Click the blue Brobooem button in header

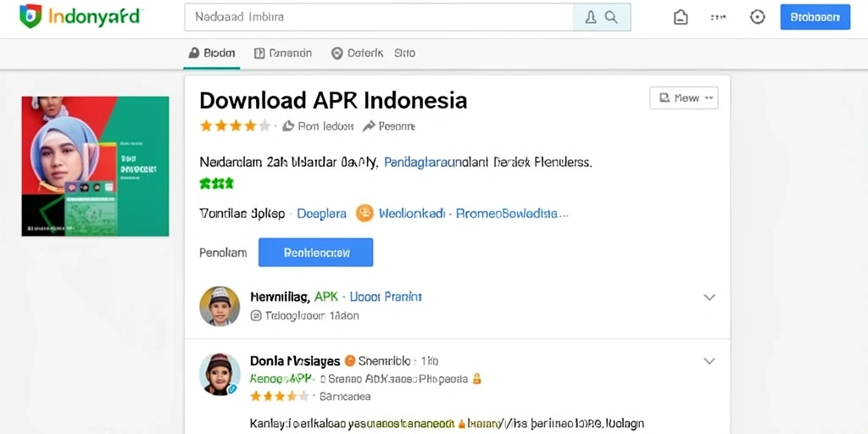(x=815, y=17)
